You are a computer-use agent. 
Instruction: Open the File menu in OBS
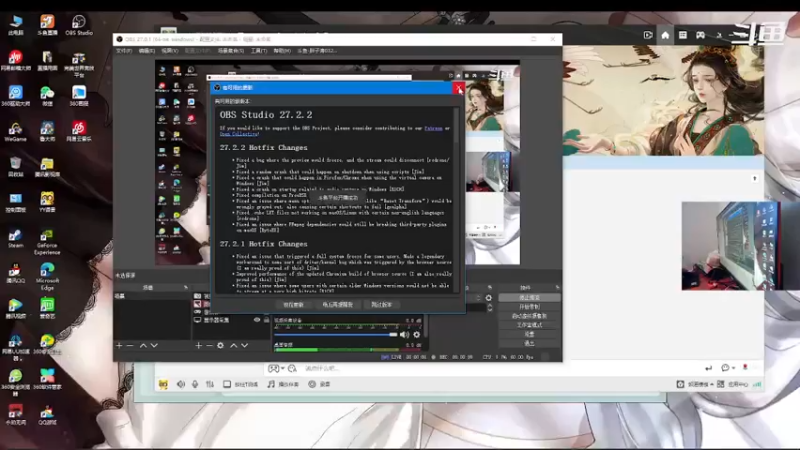(x=124, y=51)
